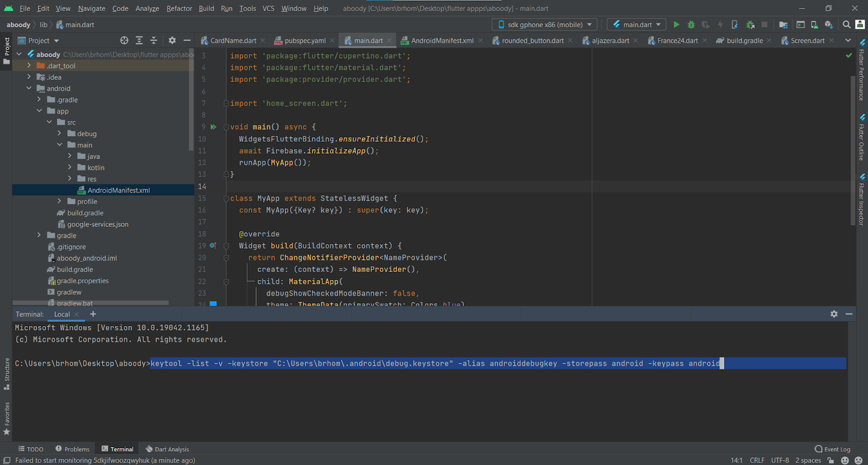Run the app with the green play button
Viewport: 868px width, 465px height.
pyautogui.click(x=676, y=24)
